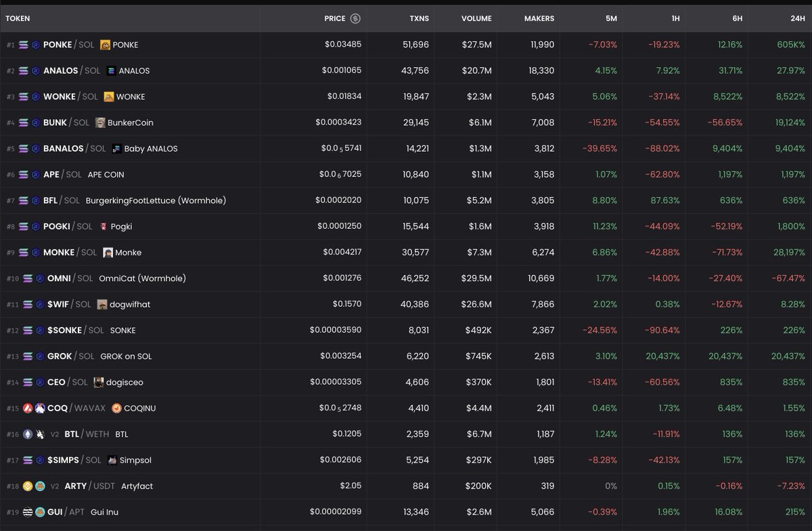Screen dimensions: 812x531
Task: Click PONKE 24H change 605K%
Action: point(791,45)
